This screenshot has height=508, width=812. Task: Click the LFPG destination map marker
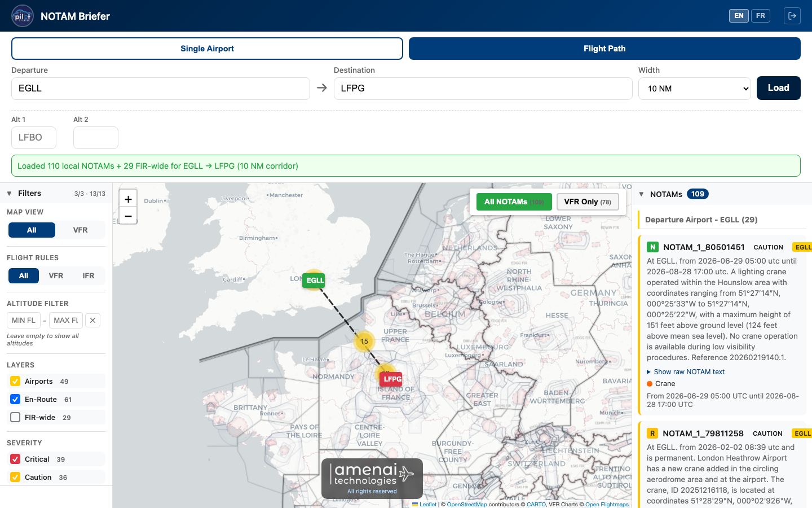point(392,379)
